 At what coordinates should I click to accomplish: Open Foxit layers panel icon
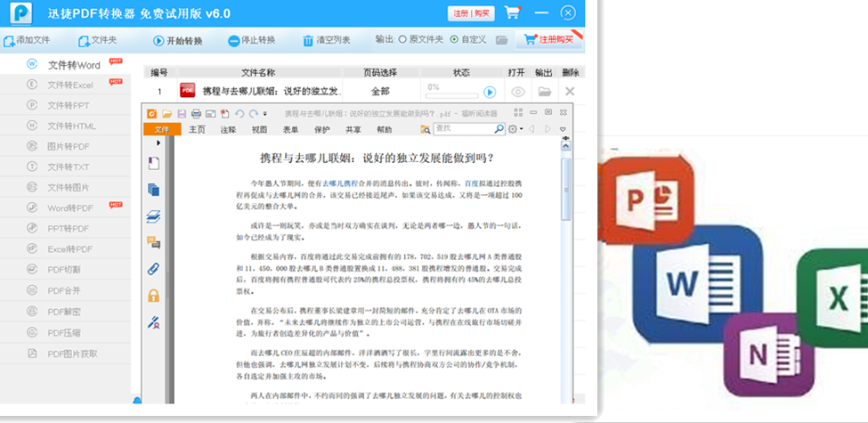pos(153,216)
